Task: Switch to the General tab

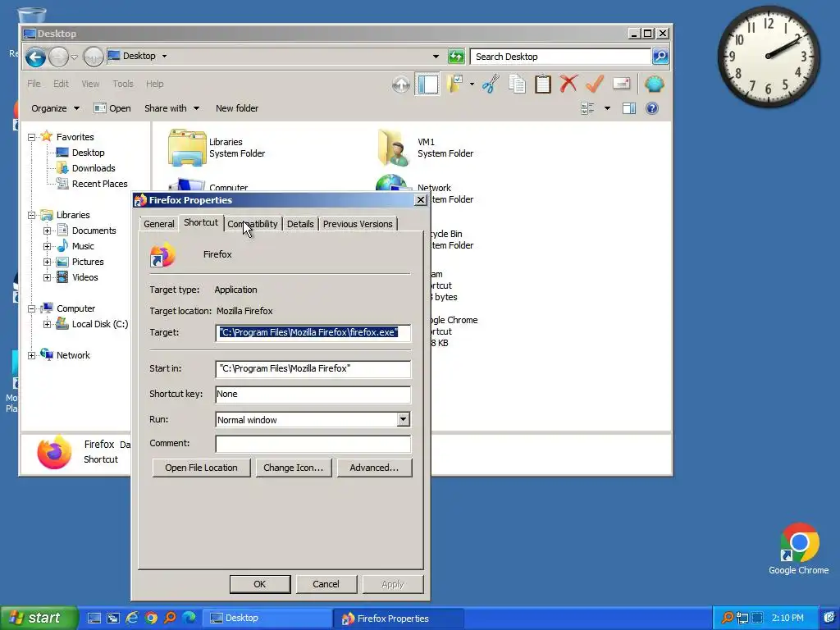Action: click(158, 224)
